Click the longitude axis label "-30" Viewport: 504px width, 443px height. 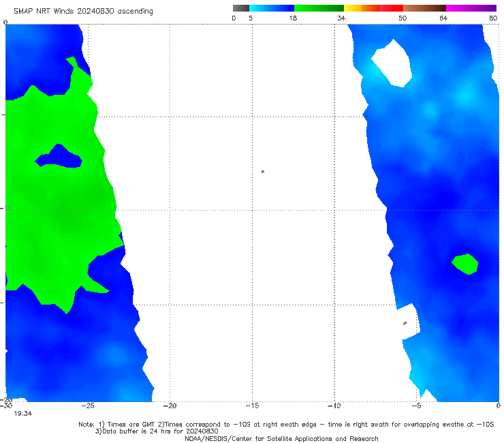click(x=5, y=406)
